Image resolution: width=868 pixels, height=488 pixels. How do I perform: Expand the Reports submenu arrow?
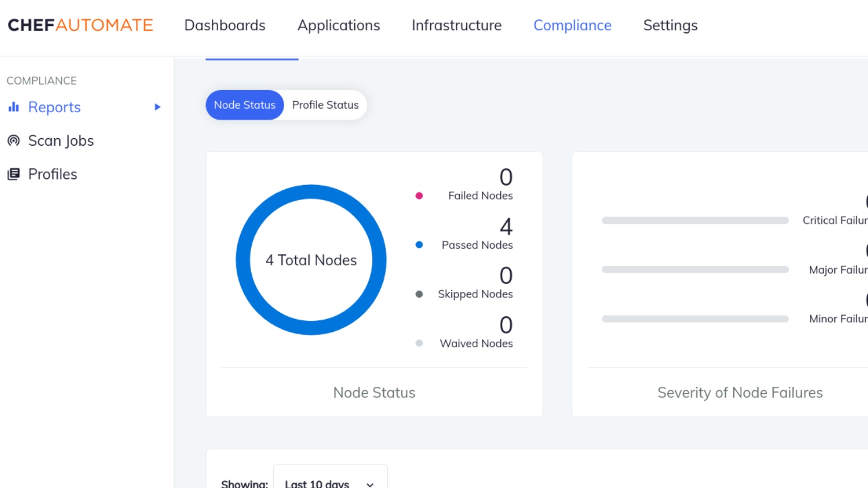coord(157,107)
